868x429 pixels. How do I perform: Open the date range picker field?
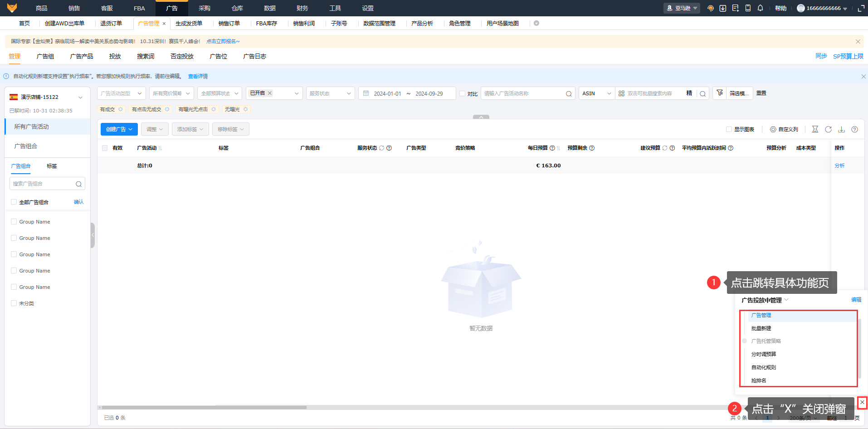(407, 93)
